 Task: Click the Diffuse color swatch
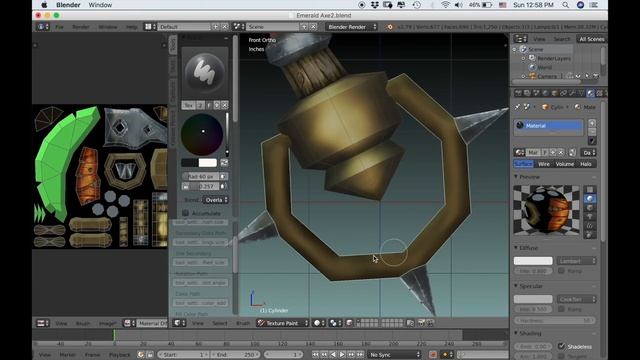(x=533, y=261)
